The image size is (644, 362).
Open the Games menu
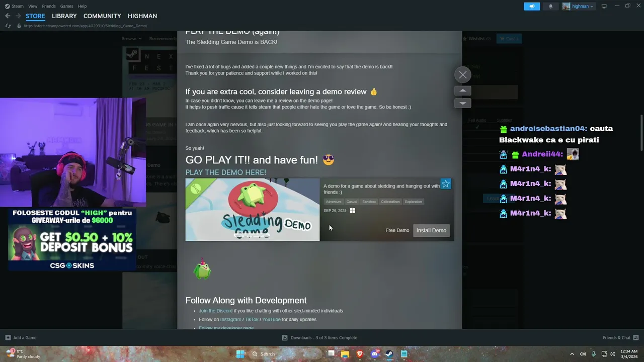pyautogui.click(x=66, y=6)
